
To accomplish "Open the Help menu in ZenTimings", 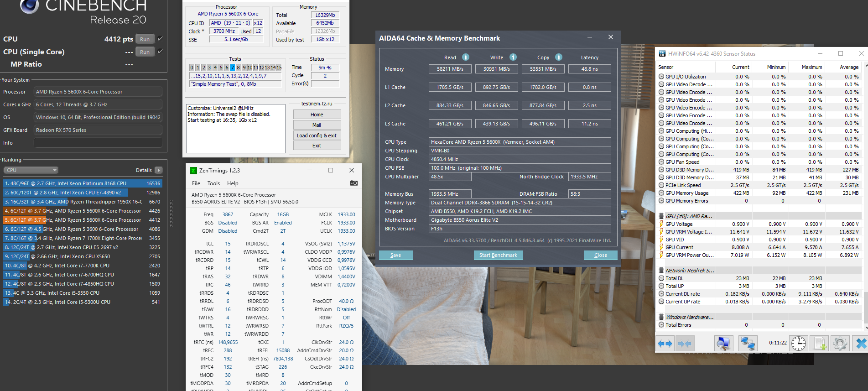I will point(233,183).
